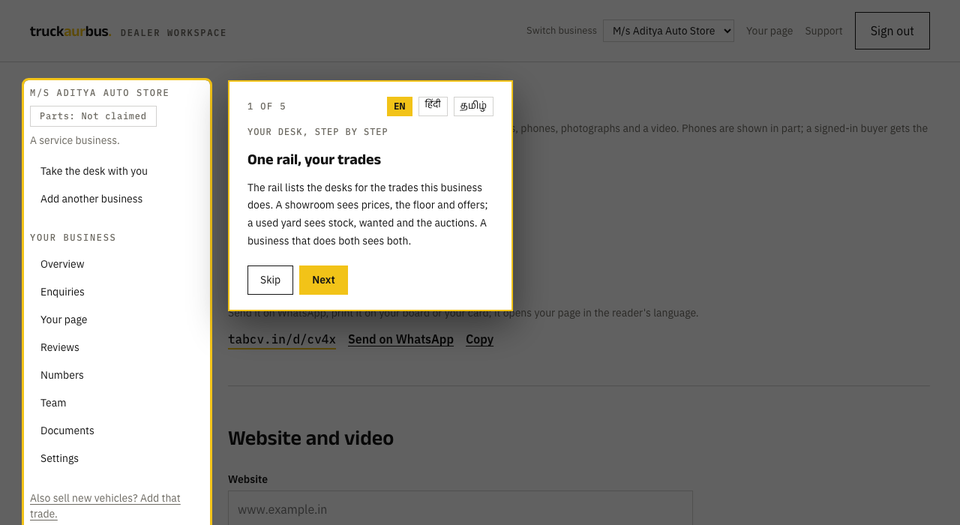960x525 pixels.
Task: Open the Reviews section
Action: click(x=59, y=347)
